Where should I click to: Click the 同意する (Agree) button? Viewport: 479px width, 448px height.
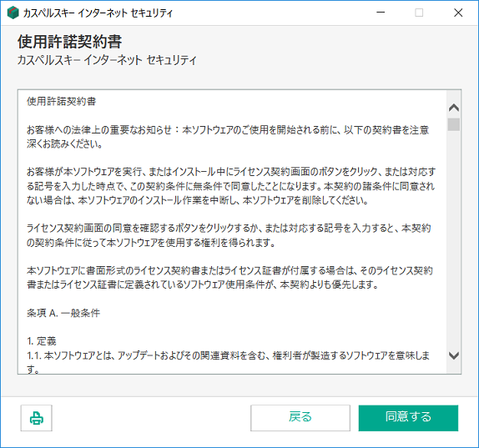pos(408,418)
